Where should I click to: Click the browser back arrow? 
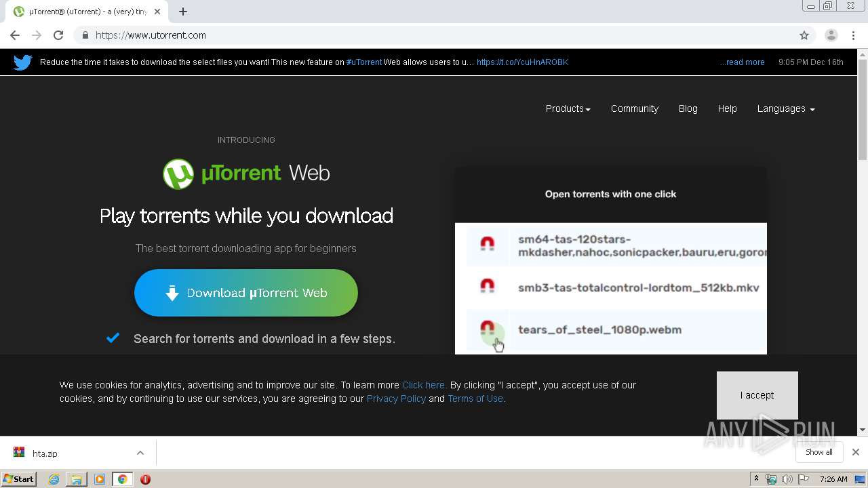15,35
